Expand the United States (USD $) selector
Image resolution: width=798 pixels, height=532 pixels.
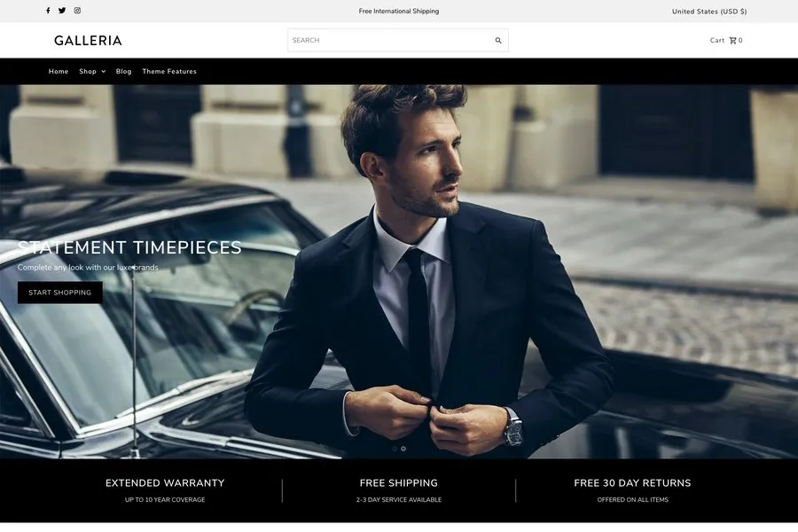coord(709,12)
